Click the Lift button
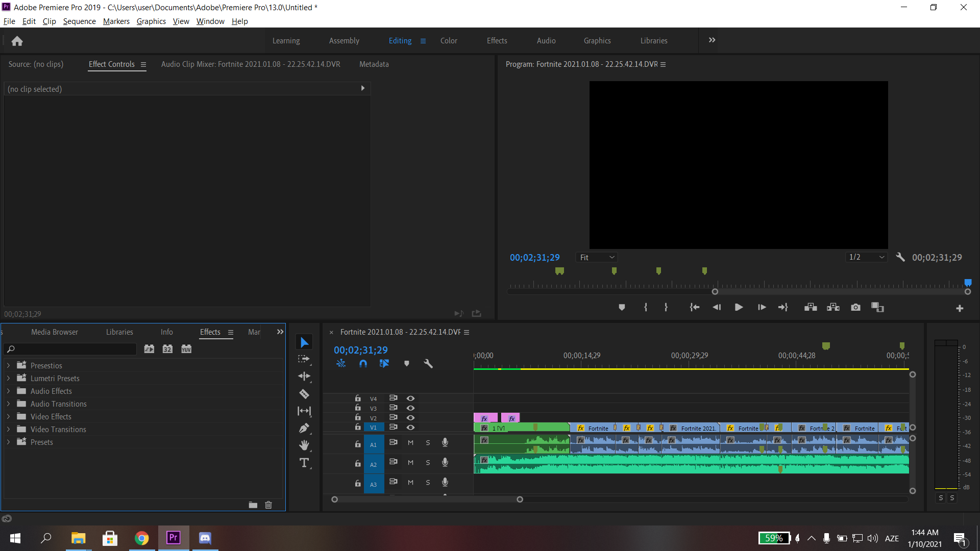The width and height of the screenshot is (980, 551). pyautogui.click(x=811, y=308)
